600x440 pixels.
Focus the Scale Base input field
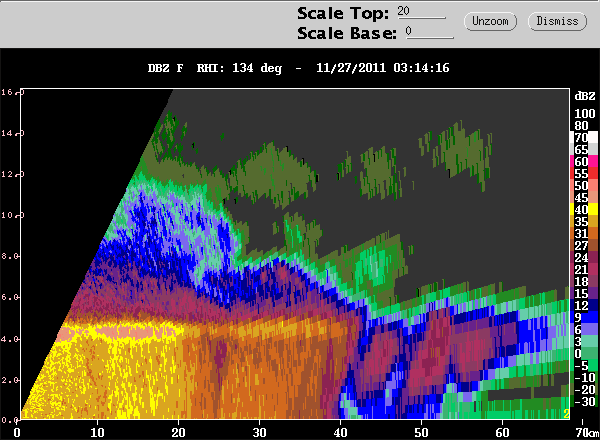click(430, 32)
